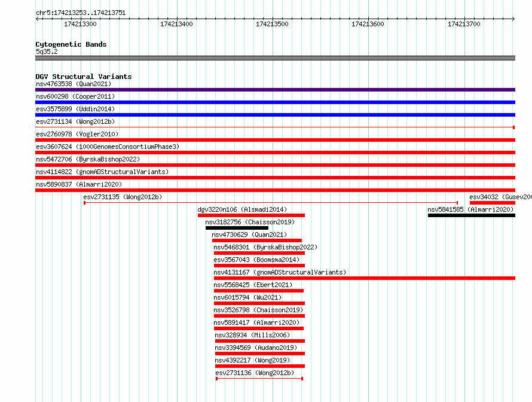Image resolution: width=532 pixels, height=402 pixels.
Task: Open nsv600298 (Cooper2011) variant label
Action: pyautogui.click(x=75, y=96)
